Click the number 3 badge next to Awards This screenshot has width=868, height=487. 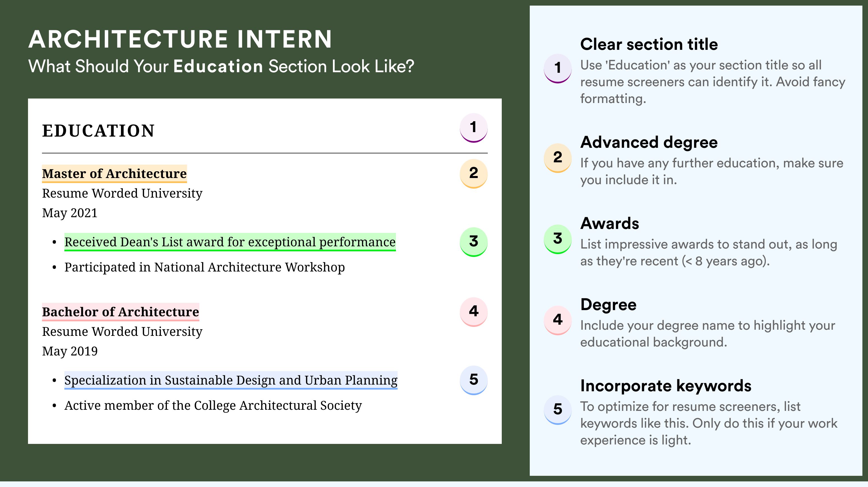tap(558, 239)
